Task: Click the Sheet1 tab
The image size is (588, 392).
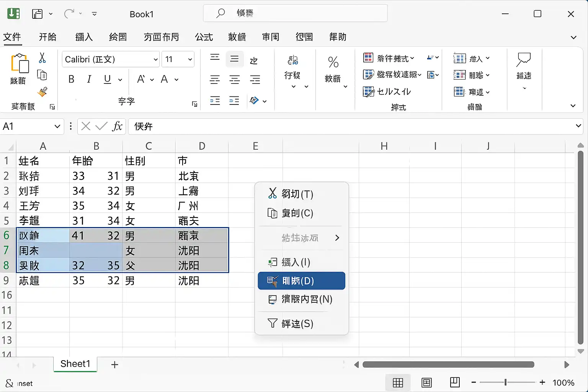Action: pyautogui.click(x=75, y=364)
